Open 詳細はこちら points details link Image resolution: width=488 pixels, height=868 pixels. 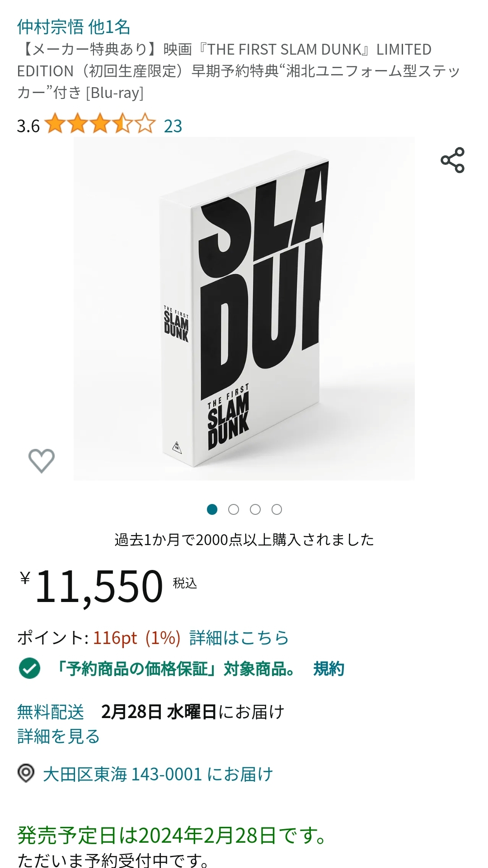click(239, 638)
